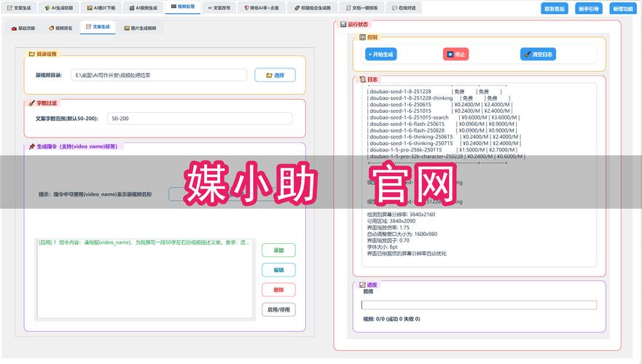Click the 原视频目录 path input field
This screenshot has height=364, width=642.
pos(159,75)
